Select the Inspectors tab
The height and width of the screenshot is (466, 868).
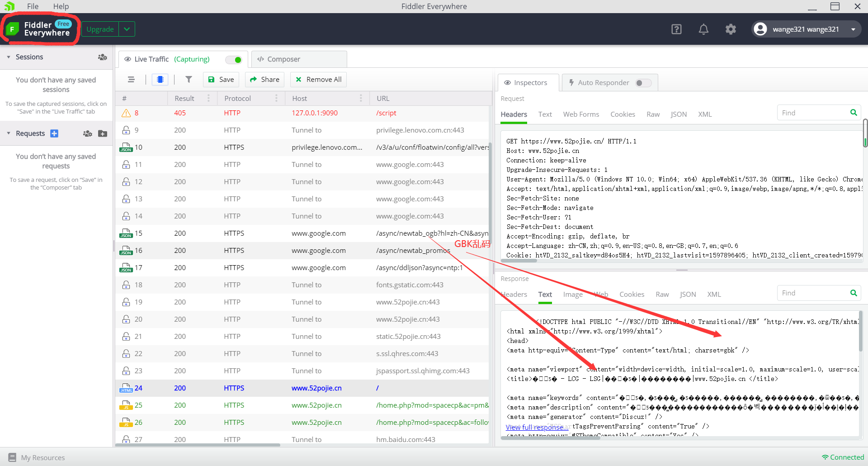[528, 83]
